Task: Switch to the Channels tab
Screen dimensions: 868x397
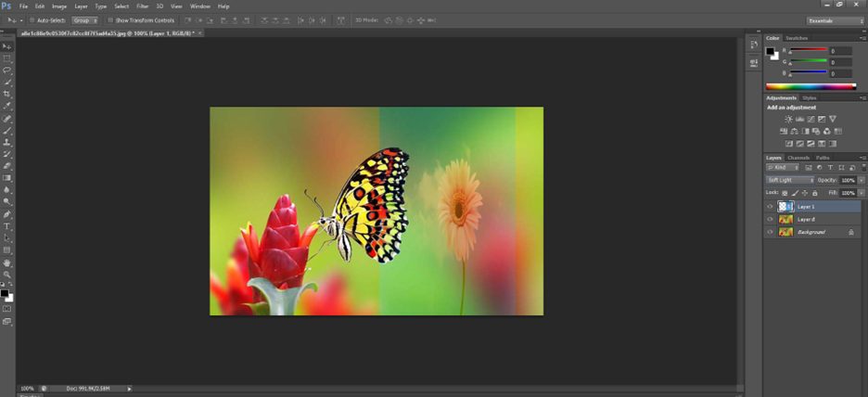Action: click(798, 158)
